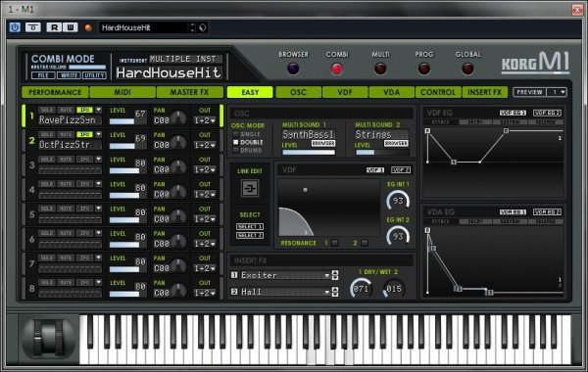Click the second plugin toolbar button left of R

tap(33, 27)
